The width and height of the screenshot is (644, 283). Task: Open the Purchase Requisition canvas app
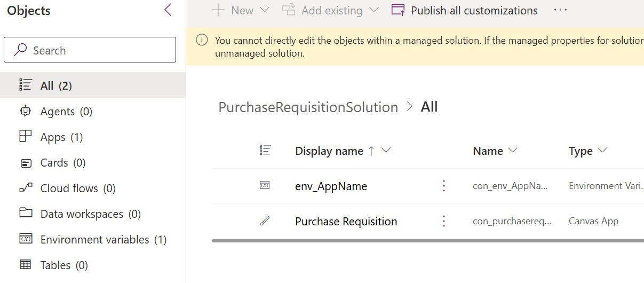pos(346,221)
